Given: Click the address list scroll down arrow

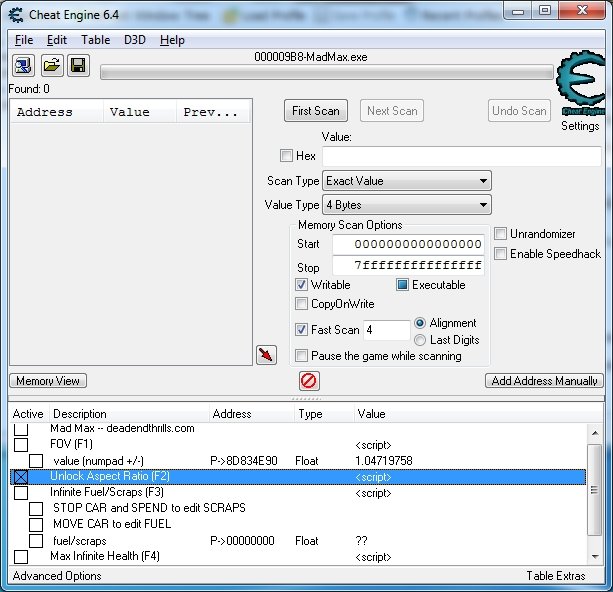Looking at the screenshot, I should click(595, 556).
